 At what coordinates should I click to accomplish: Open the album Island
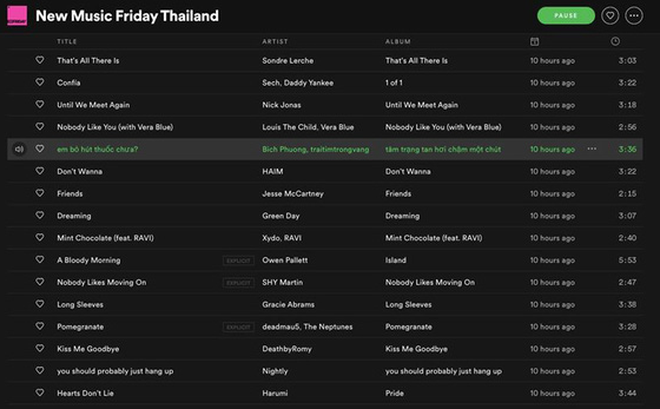[x=396, y=260]
